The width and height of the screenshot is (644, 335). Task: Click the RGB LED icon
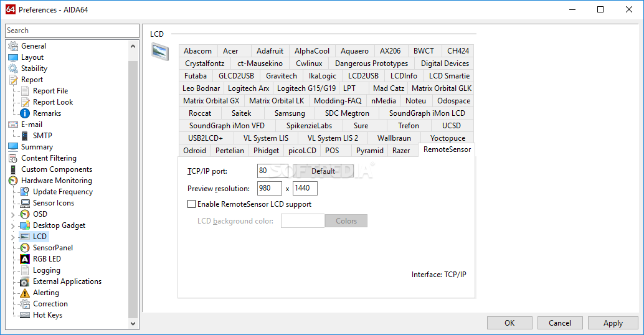coord(25,259)
